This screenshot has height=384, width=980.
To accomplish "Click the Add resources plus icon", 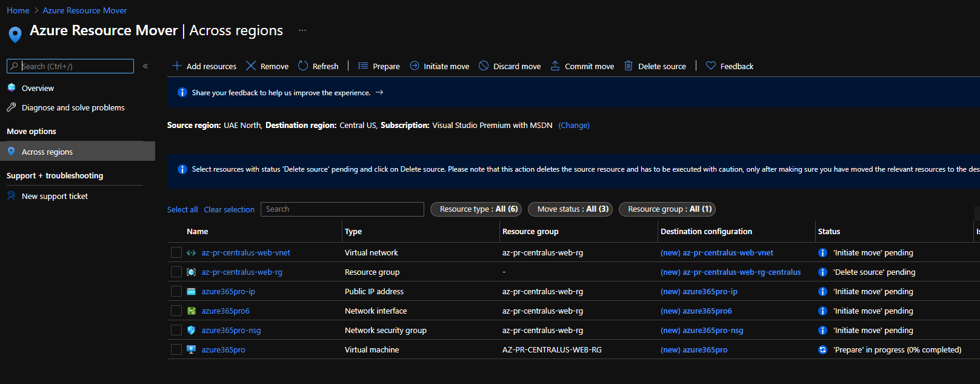I will pos(177,66).
